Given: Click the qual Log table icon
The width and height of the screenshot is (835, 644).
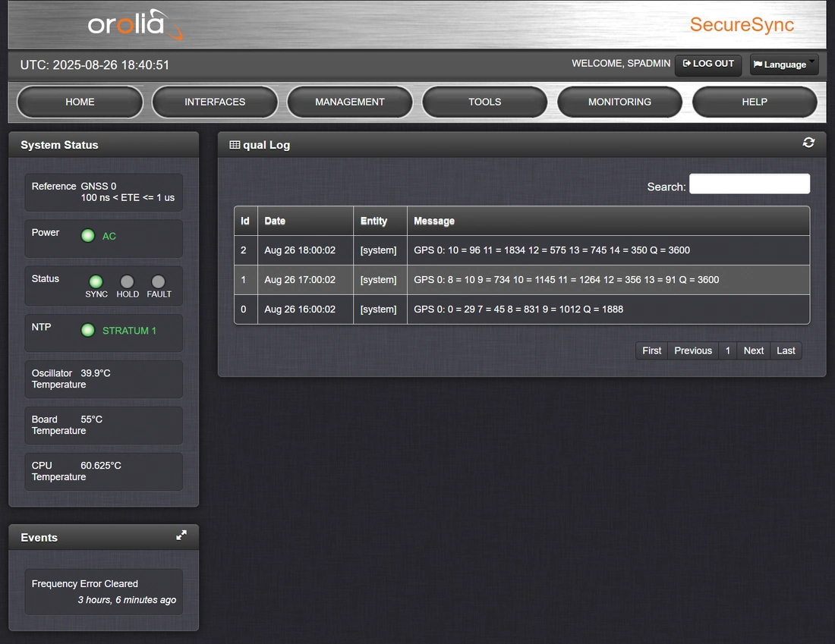Looking at the screenshot, I should tap(235, 145).
